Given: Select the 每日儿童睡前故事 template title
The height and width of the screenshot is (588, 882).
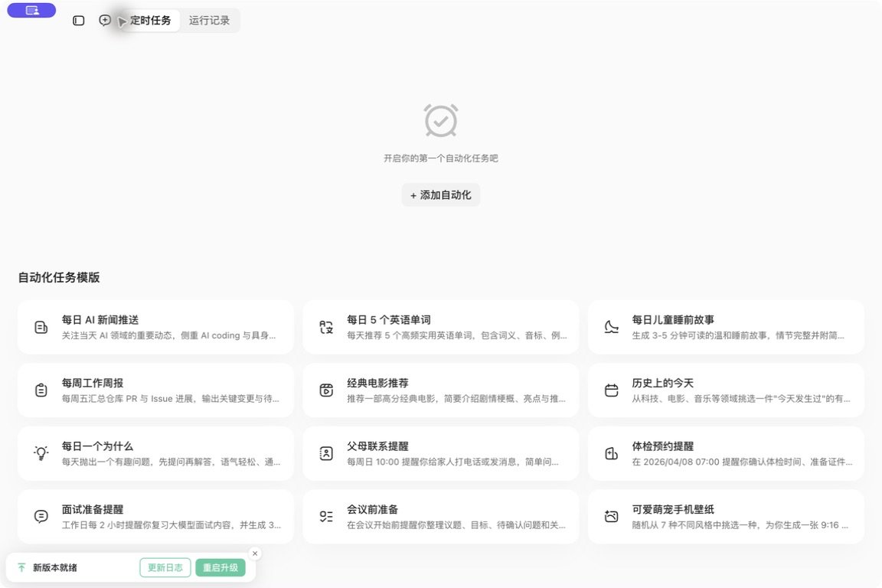Looking at the screenshot, I should pos(673,319).
